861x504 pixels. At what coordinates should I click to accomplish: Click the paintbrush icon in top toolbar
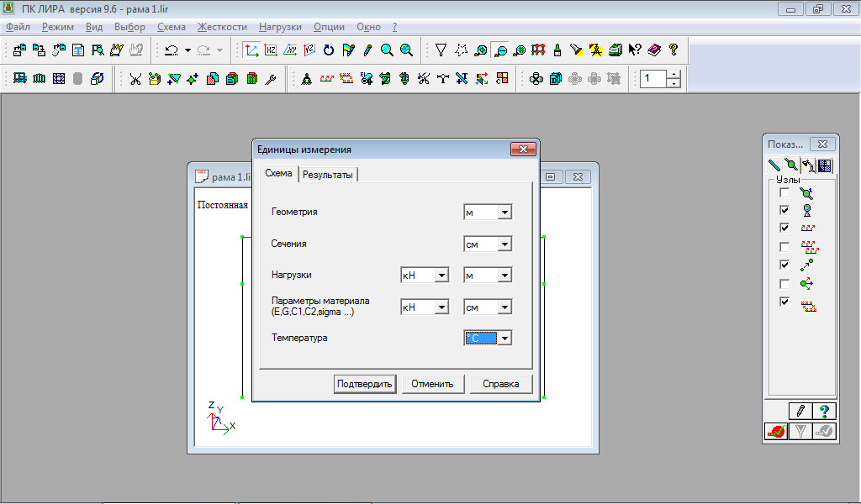pos(557,50)
